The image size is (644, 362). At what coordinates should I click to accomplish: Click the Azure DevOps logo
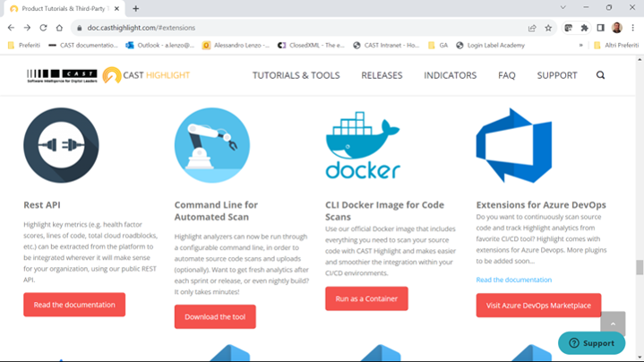pos(514,145)
